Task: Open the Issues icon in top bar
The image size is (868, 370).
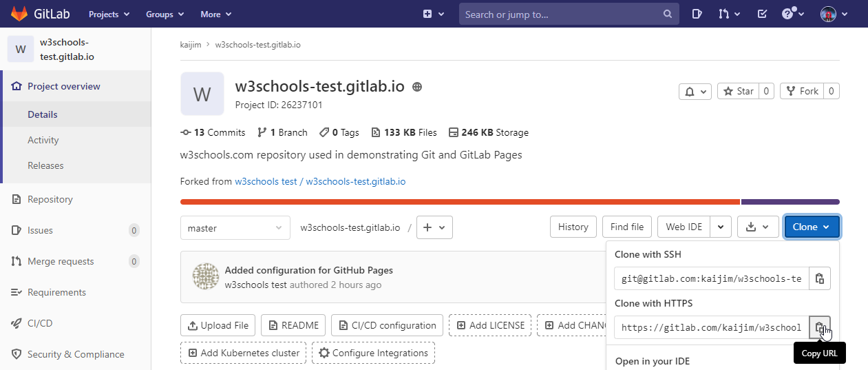Action: [x=696, y=14]
